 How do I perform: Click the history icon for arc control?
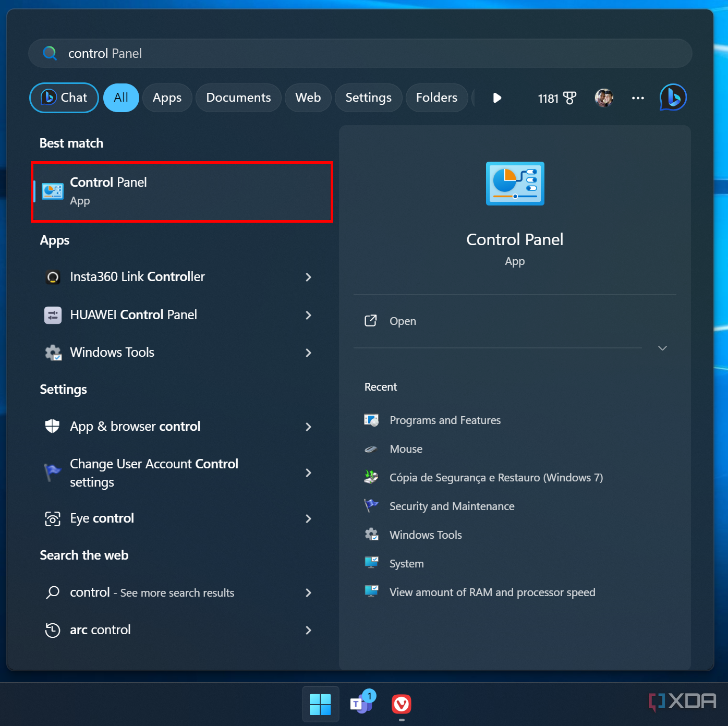53,630
